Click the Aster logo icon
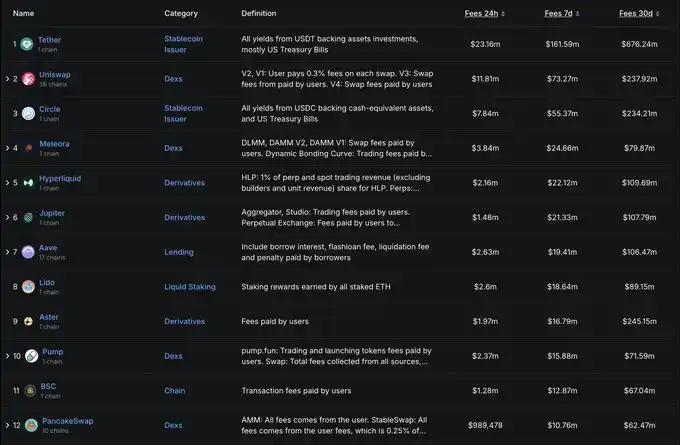680x445 pixels. pyautogui.click(x=27, y=321)
